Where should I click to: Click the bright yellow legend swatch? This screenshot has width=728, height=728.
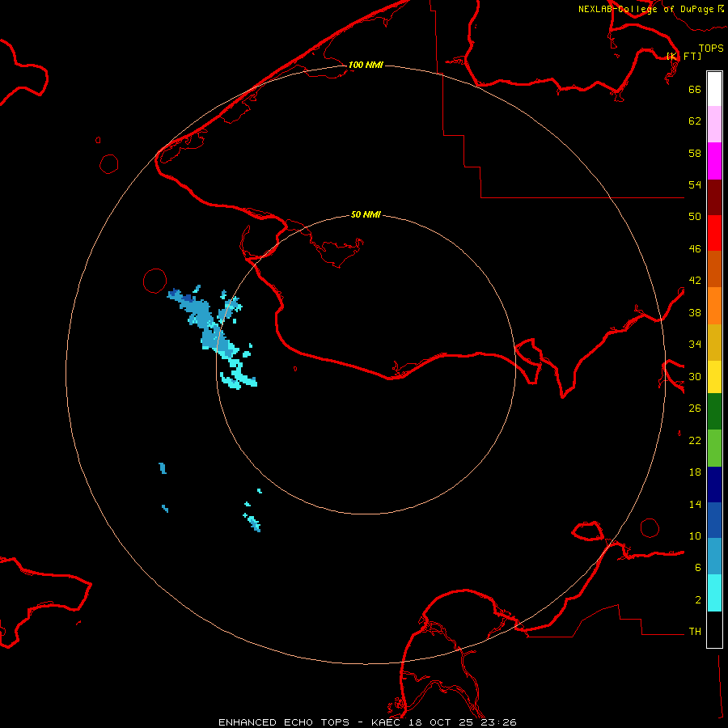714,377
